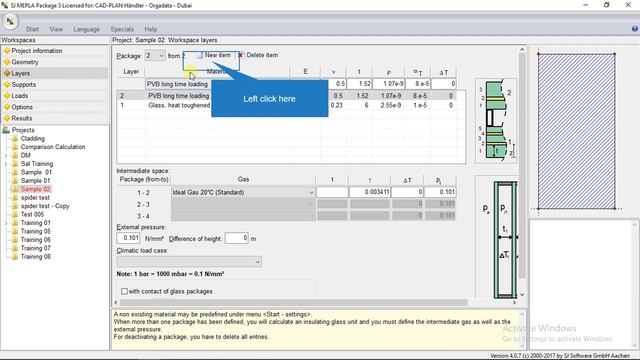Open the Language menu

[86, 29]
